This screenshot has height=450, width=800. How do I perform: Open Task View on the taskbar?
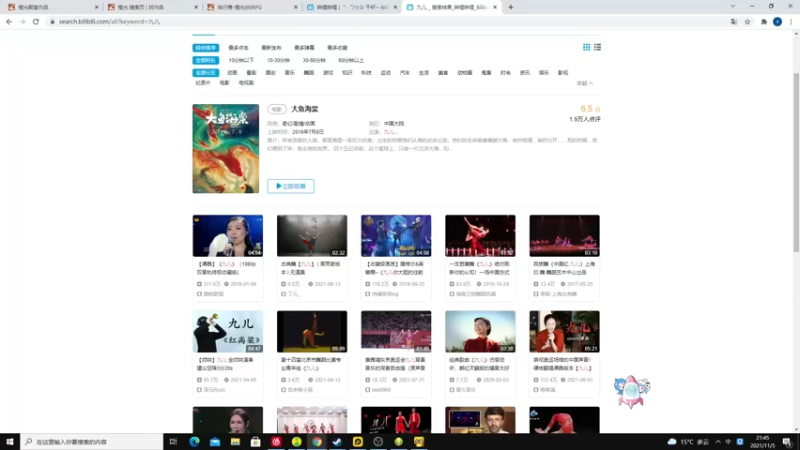pyautogui.click(x=173, y=441)
